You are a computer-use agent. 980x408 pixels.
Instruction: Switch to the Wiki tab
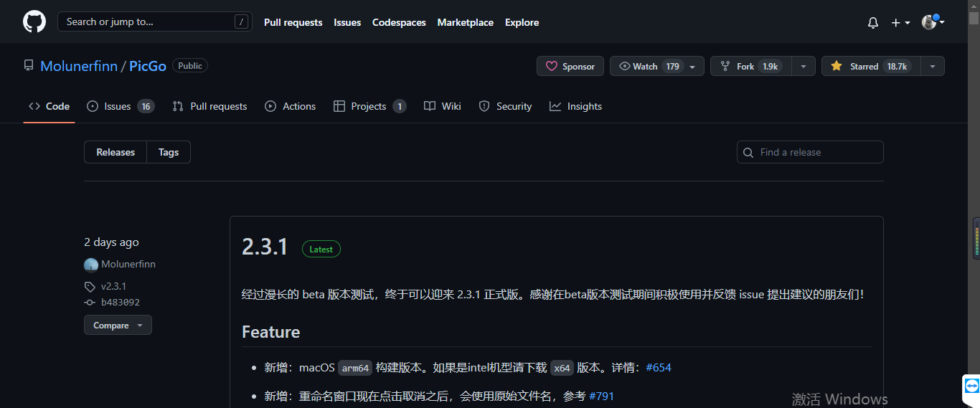(x=442, y=106)
